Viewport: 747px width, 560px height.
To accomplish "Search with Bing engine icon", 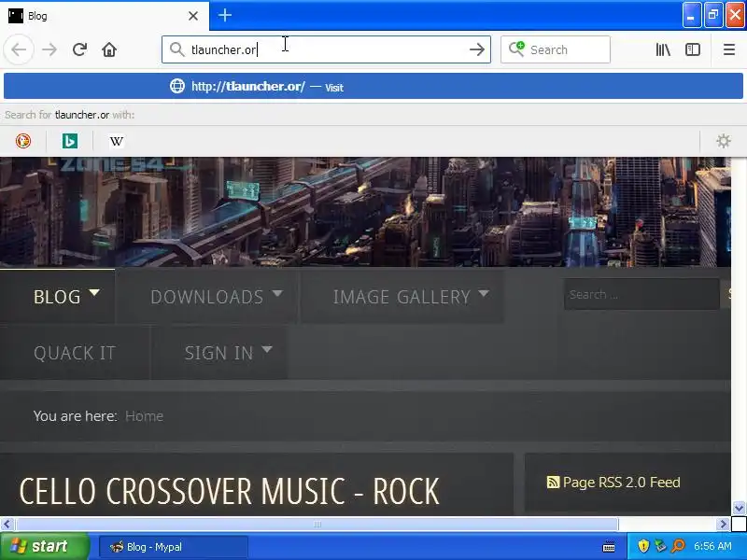I will [x=70, y=141].
